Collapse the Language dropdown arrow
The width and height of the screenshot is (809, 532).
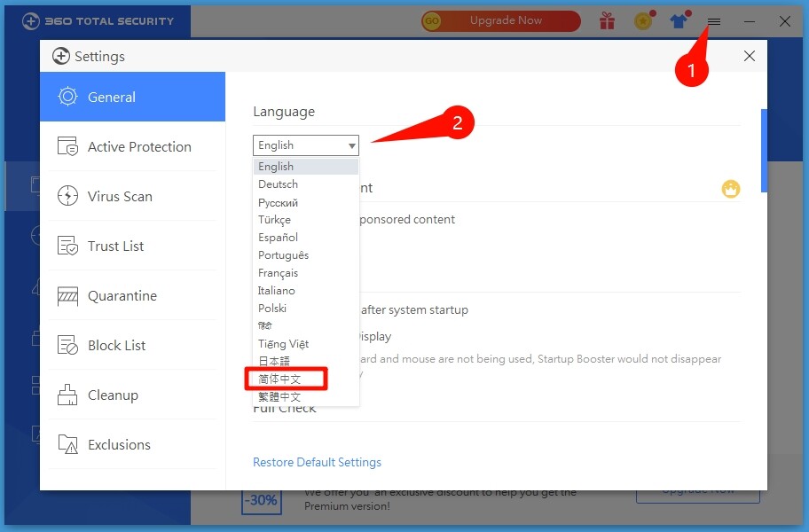pyautogui.click(x=352, y=145)
